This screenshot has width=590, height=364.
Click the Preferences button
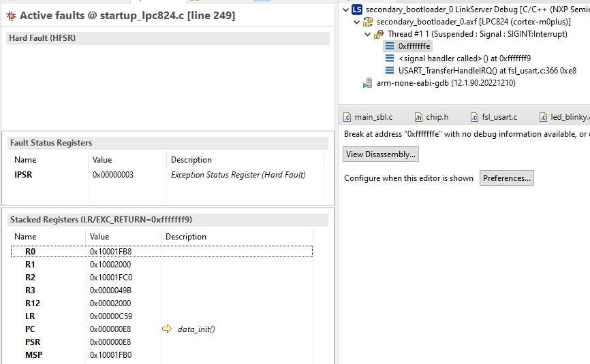coord(506,178)
